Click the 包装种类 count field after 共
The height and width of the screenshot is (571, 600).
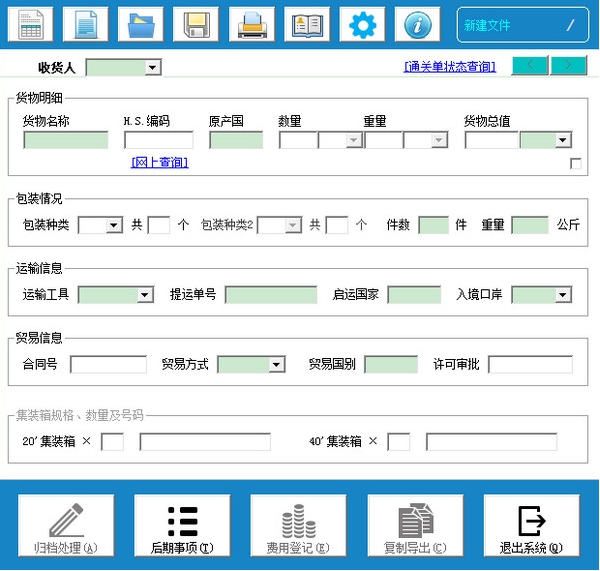159,225
